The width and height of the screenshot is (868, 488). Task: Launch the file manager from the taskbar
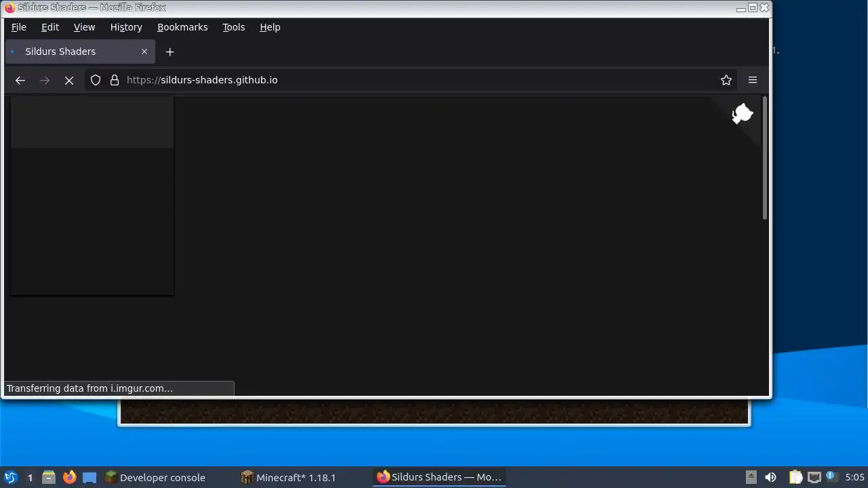49,478
